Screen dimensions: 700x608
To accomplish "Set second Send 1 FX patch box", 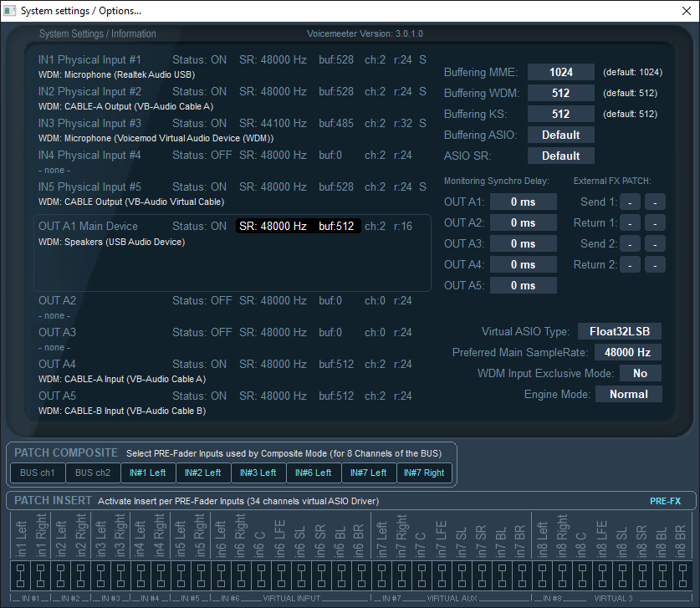I will [655, 202].
